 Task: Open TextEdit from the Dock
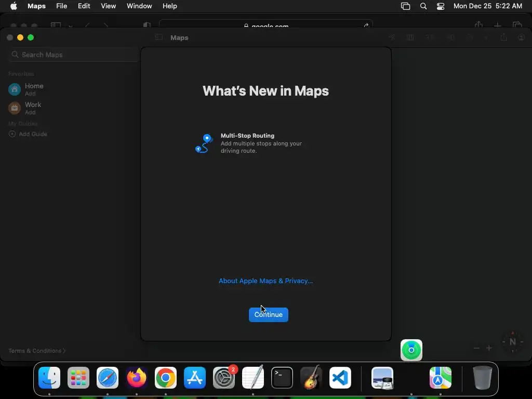(x=253, y=378)
